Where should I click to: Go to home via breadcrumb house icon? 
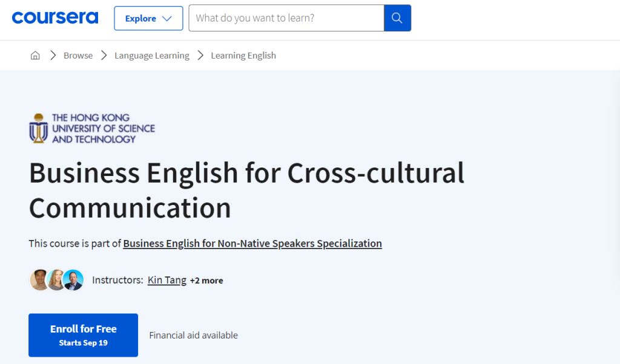pyautogui.click(x=35, y=56)
